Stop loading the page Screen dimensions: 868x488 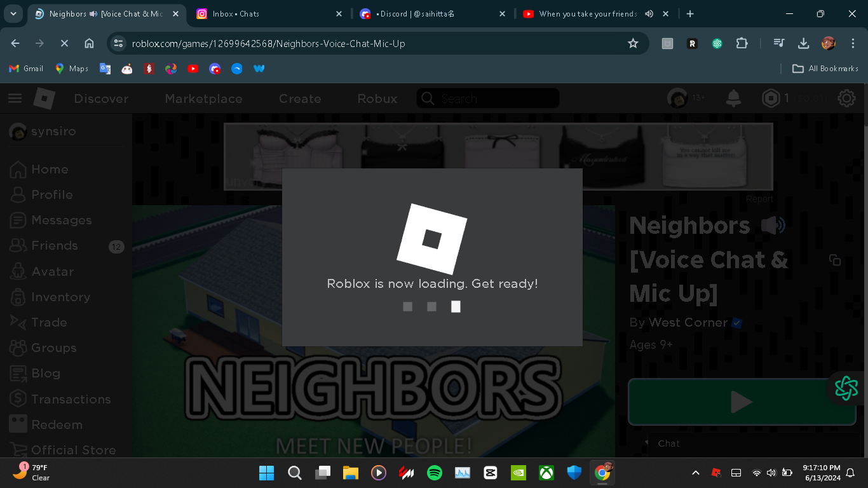tap(64, 43)
